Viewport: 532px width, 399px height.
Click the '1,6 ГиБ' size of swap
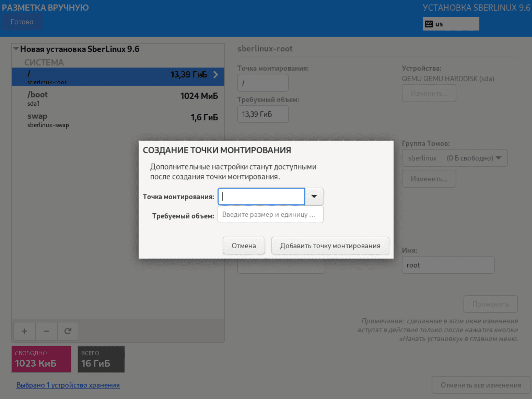coord(204,117)
